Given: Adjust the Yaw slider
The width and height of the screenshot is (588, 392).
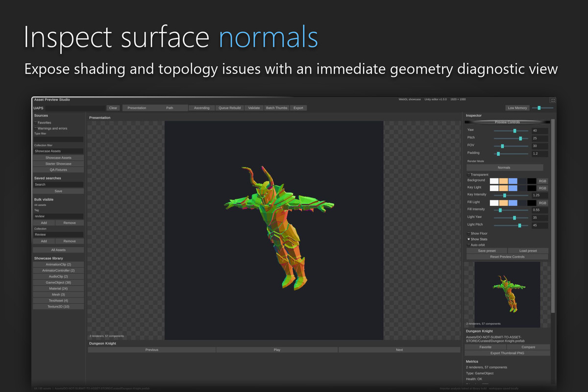Looking at the screenshot, I should pos(511,130).
